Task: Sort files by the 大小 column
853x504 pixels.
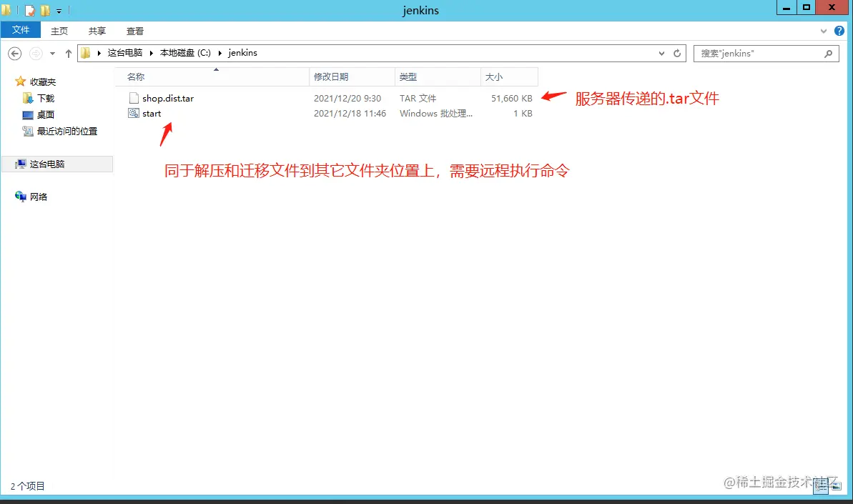Action: tap(509, 76)
